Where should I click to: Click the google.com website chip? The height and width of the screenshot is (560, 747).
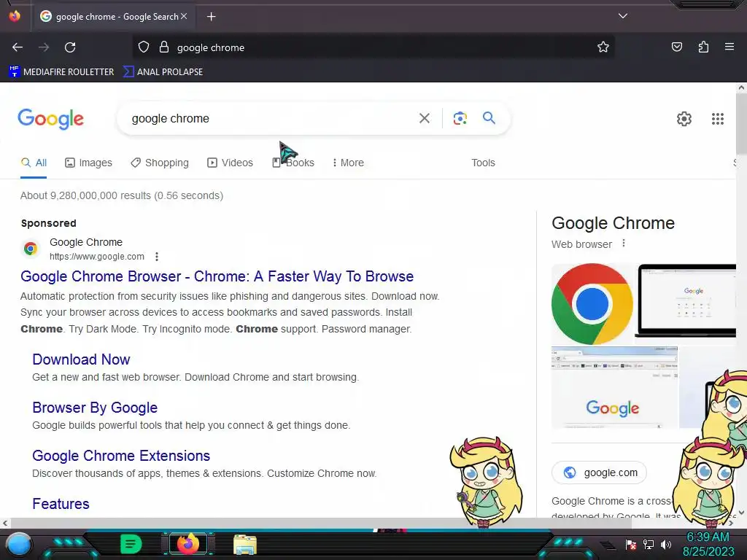[x=600, y=472]
